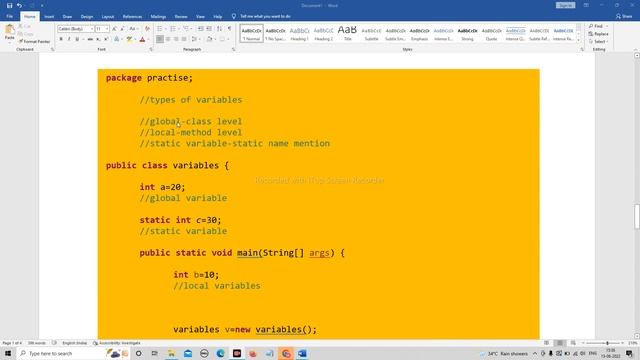
Task: Open Word from the taskbar
Action: [x=302, y=353]
